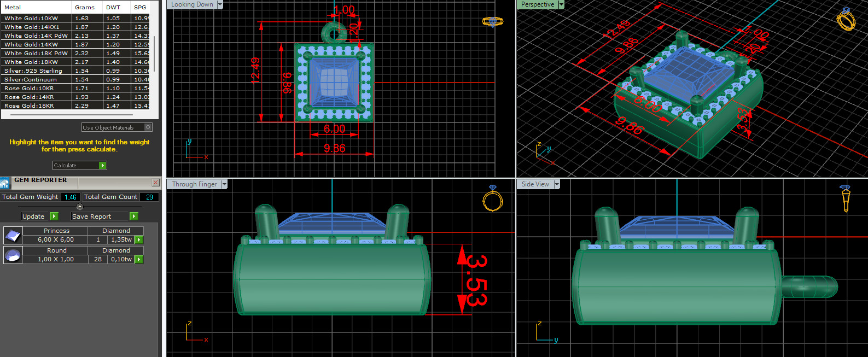The width and height of the screenshot is (868, 357).
Task: Select the Silver:.925 Sterling row
Action: pyautogui.click(x=75, y=71)
